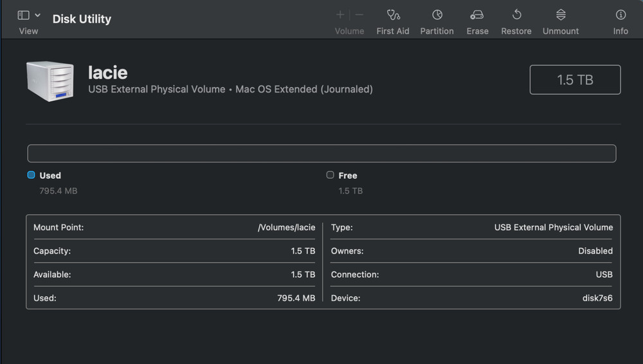Click the Erase label

[477, 31]
